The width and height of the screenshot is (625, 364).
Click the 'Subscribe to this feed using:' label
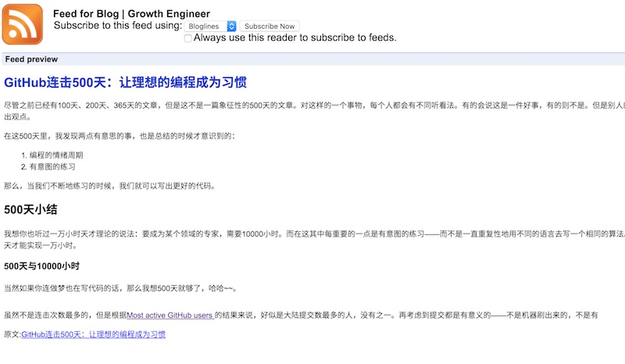point(118,26)
